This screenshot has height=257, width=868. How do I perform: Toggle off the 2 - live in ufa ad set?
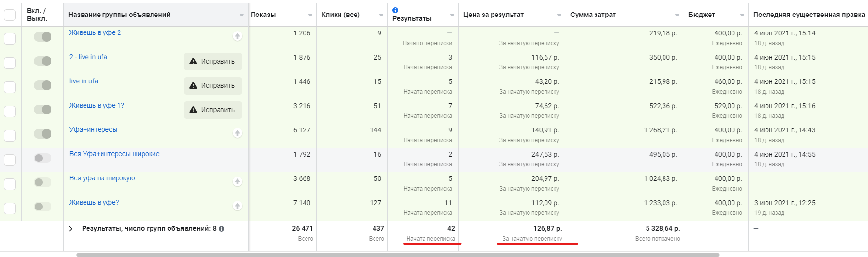[43, 61]
